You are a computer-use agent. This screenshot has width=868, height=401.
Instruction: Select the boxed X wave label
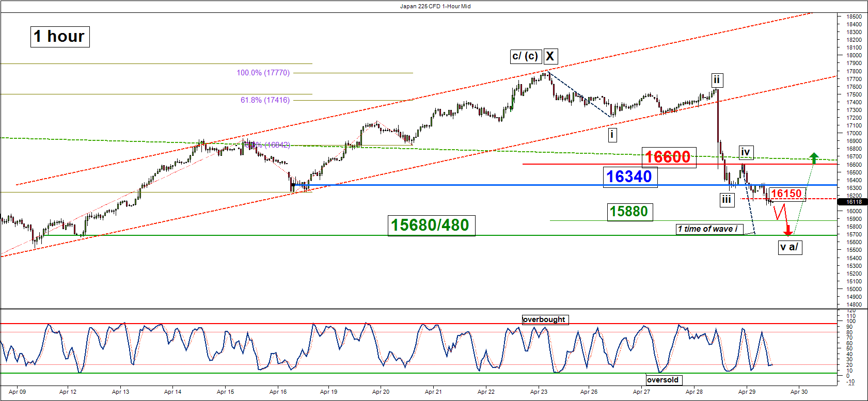pos(550,56)
